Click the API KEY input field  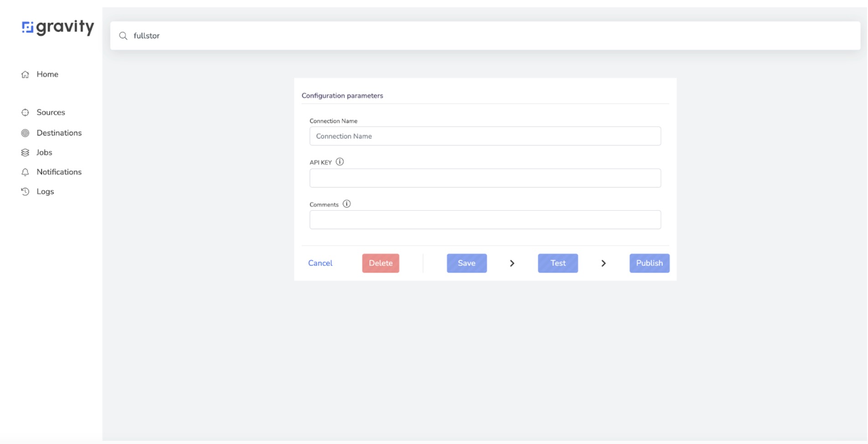point(485,178)
